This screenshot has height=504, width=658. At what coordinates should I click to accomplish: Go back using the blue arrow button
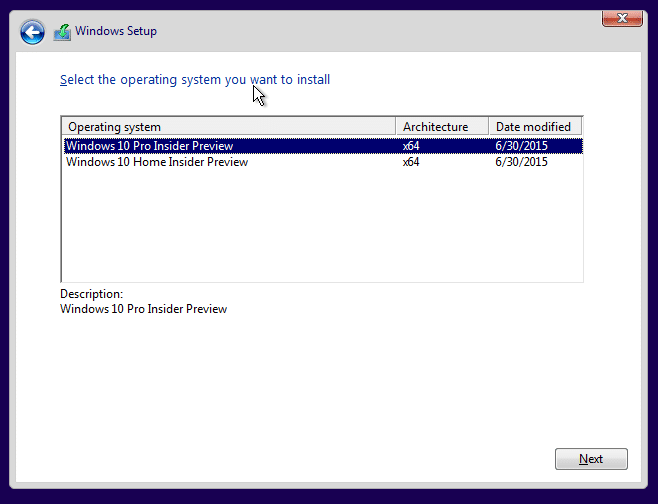(32, 32)
